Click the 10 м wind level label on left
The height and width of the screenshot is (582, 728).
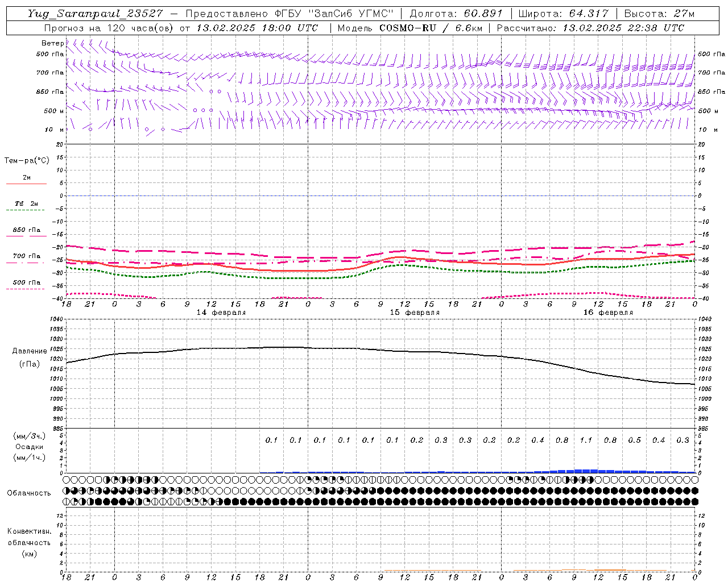pyautogui.click(x=55, y=130)
